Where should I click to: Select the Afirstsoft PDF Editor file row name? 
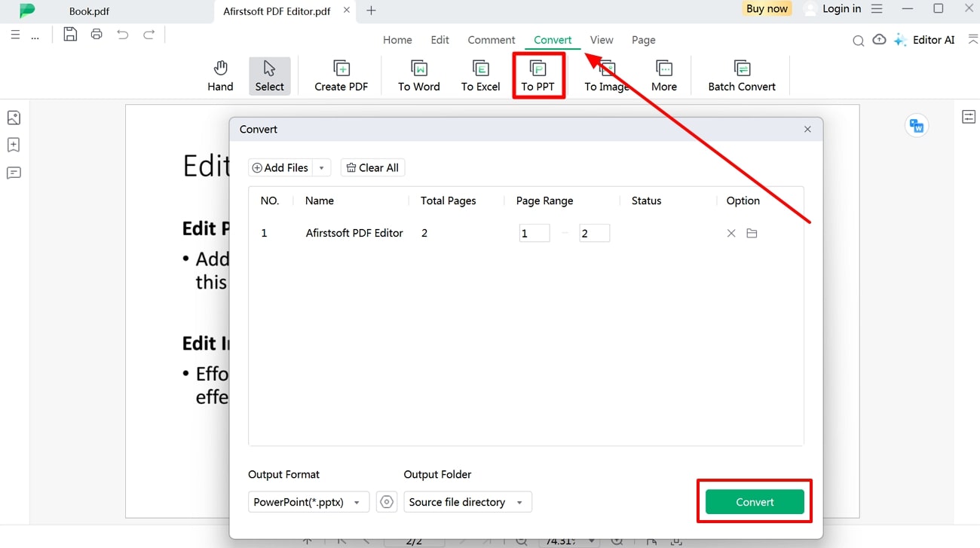pyautogui.click(x=354, y=233)
